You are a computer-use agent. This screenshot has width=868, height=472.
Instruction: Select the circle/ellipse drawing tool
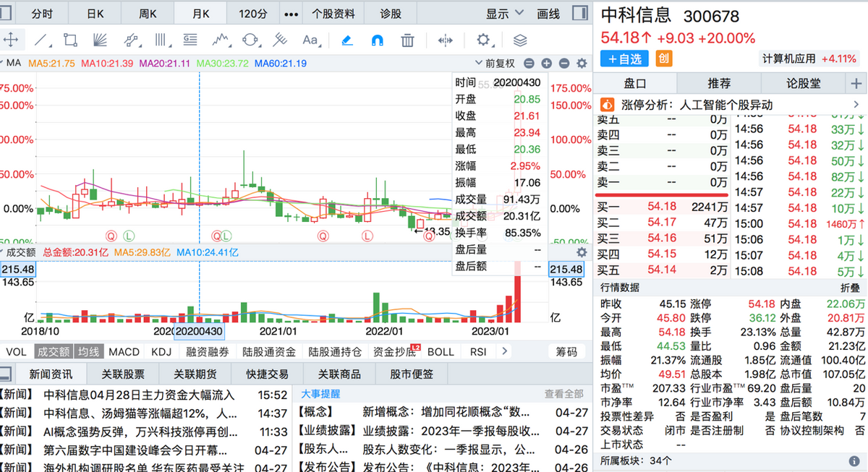tap(250, 40)
